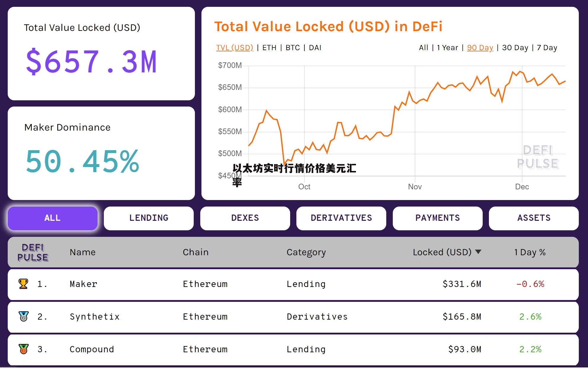Switch to the LENDING tab

tap(149, 218)
